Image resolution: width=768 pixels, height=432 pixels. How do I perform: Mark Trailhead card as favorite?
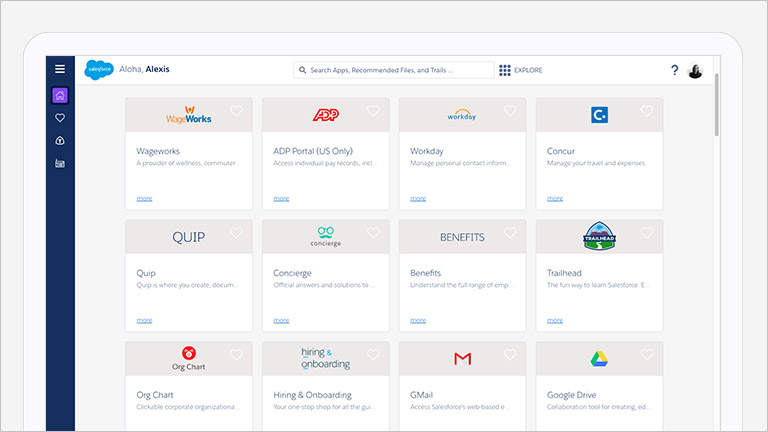click(x=647, y=233)
